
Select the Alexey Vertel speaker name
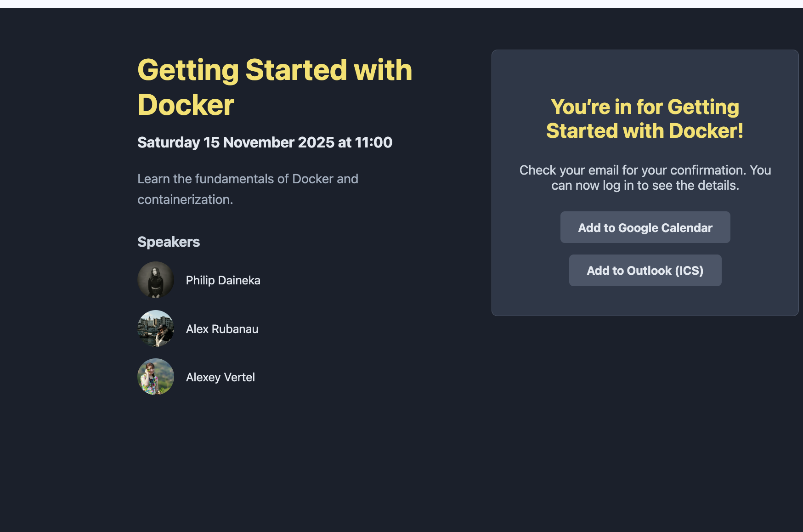[220, 377]
